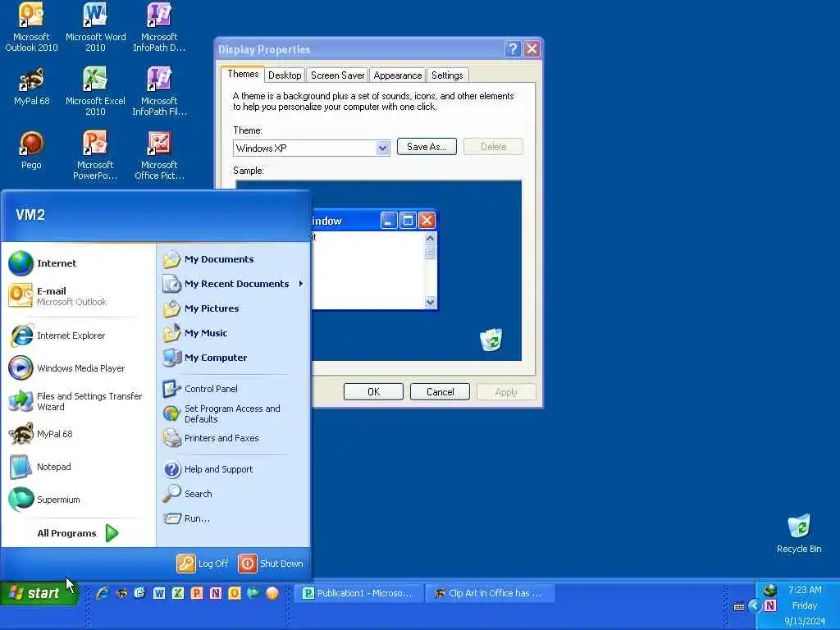840x630 pixels.
Task: Click Shut Down button
Action: pos(271,564)
